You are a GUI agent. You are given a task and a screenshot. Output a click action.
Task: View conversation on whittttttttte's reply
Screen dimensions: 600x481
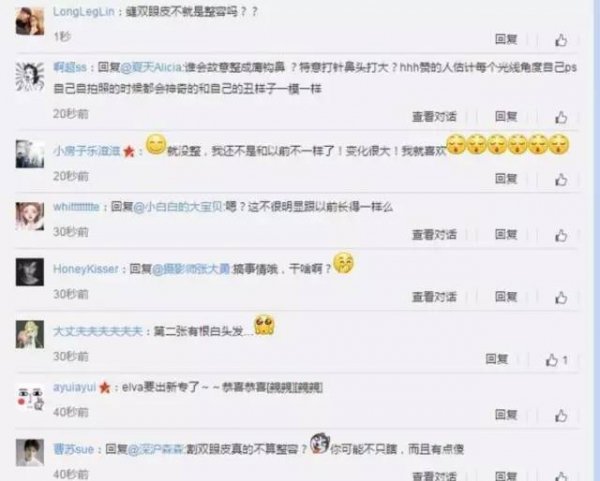(x=434, y=234)
